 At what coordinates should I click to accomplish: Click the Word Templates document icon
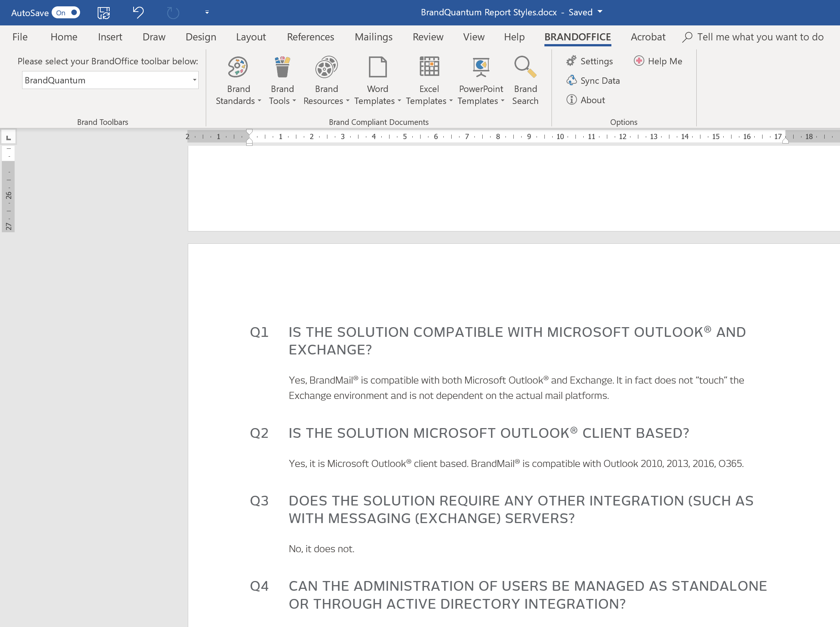point(378,68)
